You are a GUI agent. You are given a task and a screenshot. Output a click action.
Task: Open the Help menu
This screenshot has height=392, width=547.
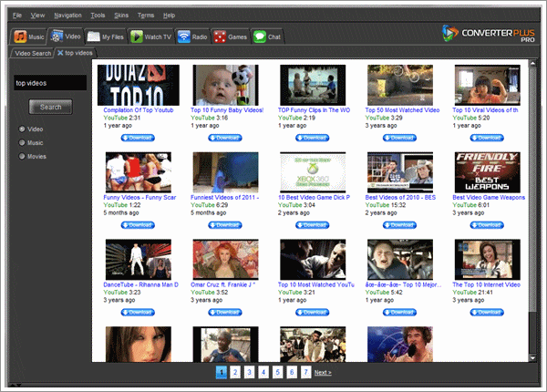click(x=169, y=15)
